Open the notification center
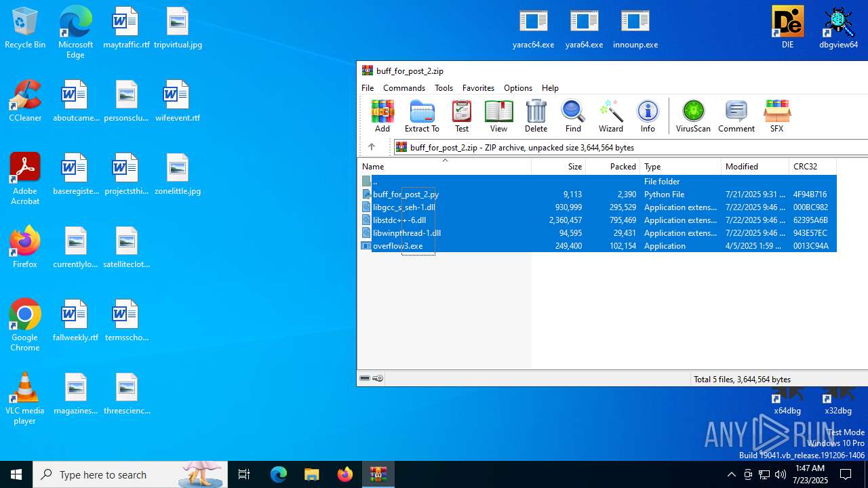The width and height of the screenshot is (868, 488). pos(846,474)
